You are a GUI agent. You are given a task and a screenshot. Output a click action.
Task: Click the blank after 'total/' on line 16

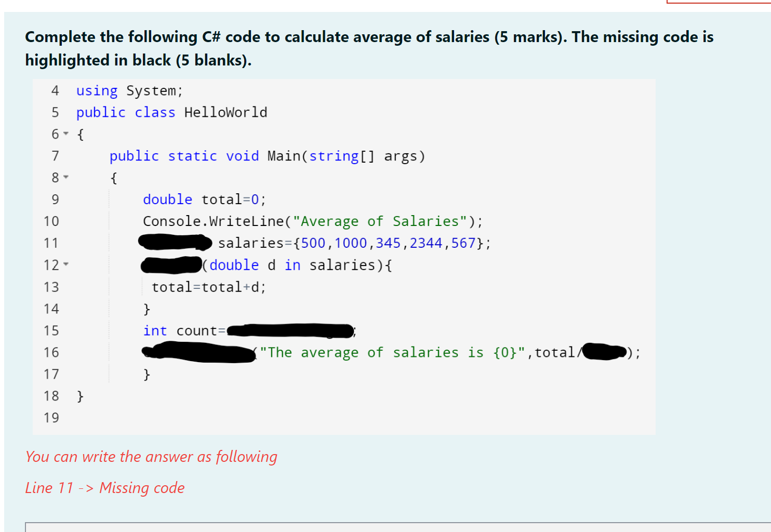click(x=604, y=352)
